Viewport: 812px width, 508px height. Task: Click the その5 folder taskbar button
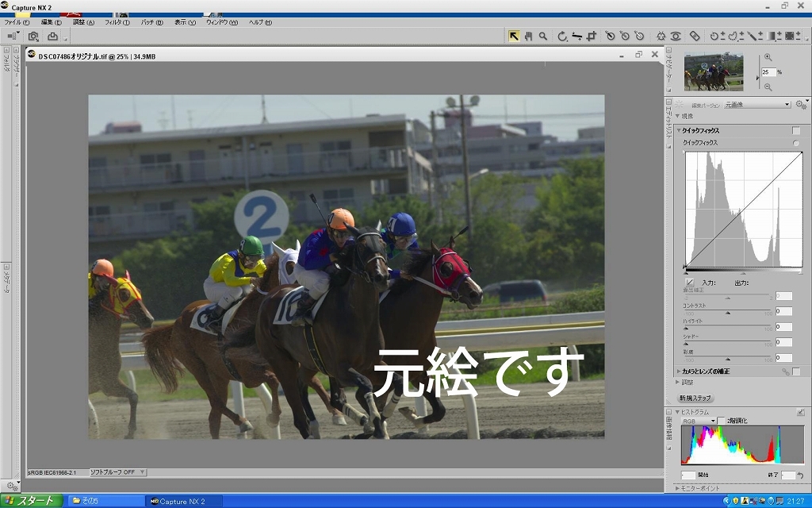pyautogui.click(x=106, y=502)
